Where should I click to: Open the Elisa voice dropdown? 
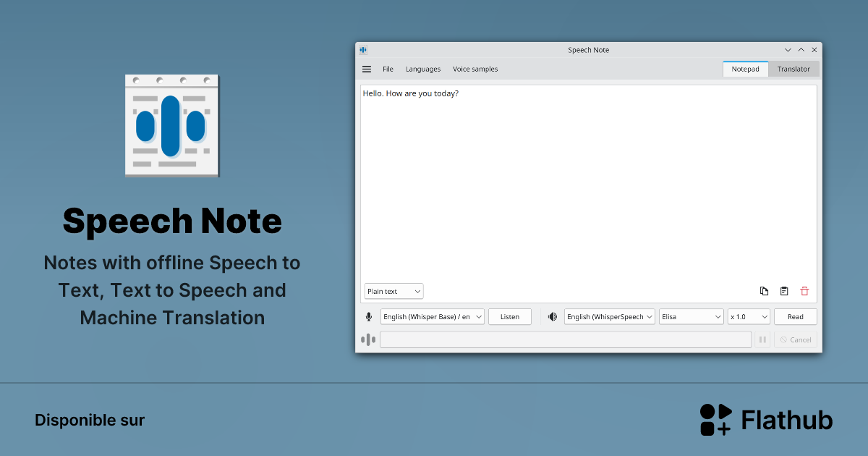[691, 316]
